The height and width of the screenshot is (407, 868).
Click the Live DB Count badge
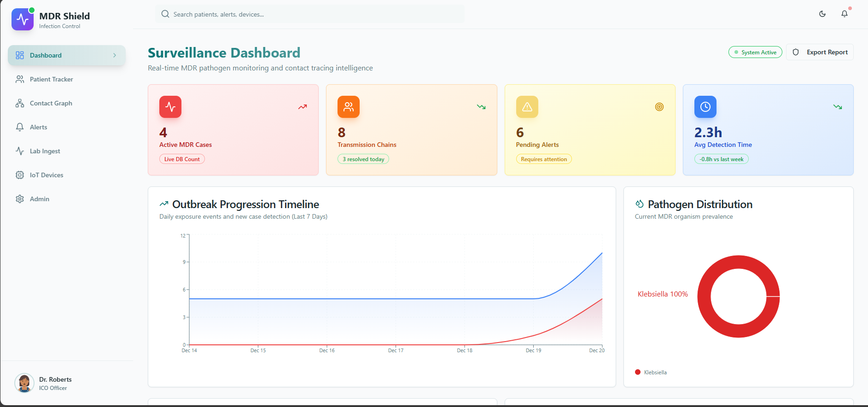pyautogui.click(x=182, y=159)
